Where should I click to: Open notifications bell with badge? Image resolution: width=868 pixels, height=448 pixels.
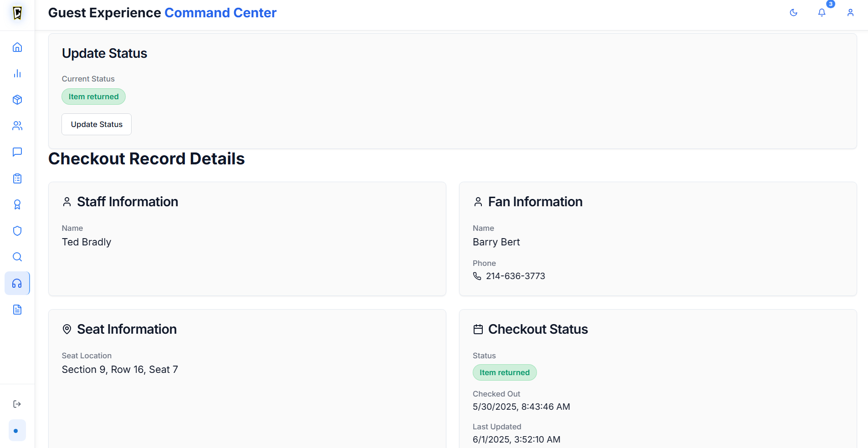(x=822, y=13)
